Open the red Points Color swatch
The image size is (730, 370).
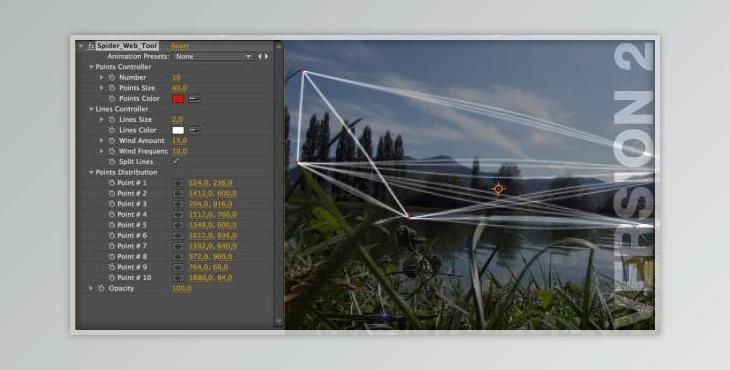(178, 99)
